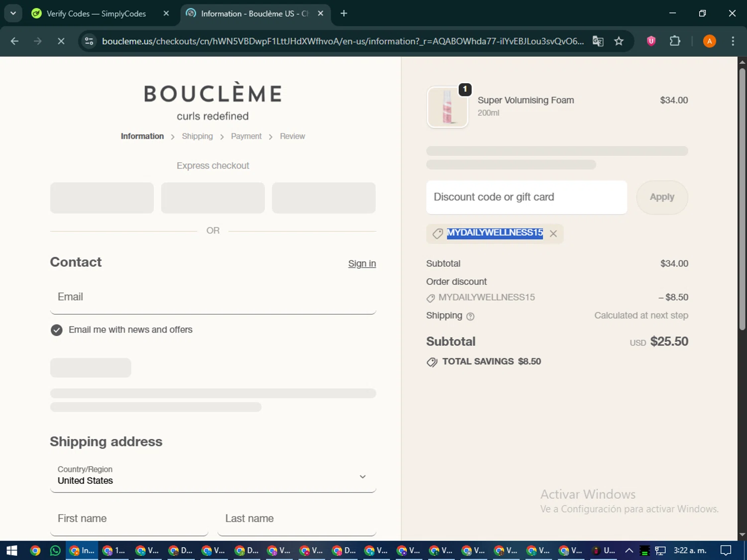Click the Apply discount button
Image resolution: width=747 pixels, height=560 pixels.
tap(662, 197)
